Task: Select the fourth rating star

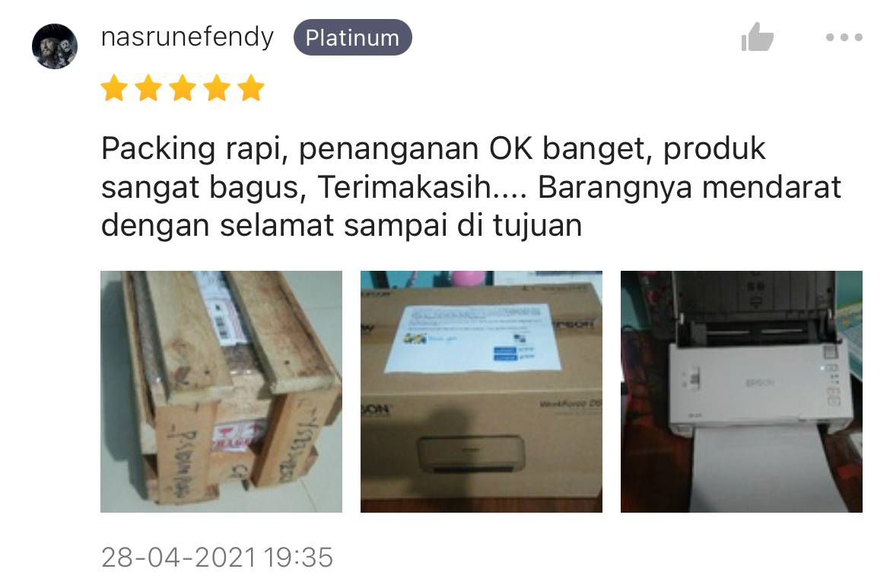Action: [217, 88]
